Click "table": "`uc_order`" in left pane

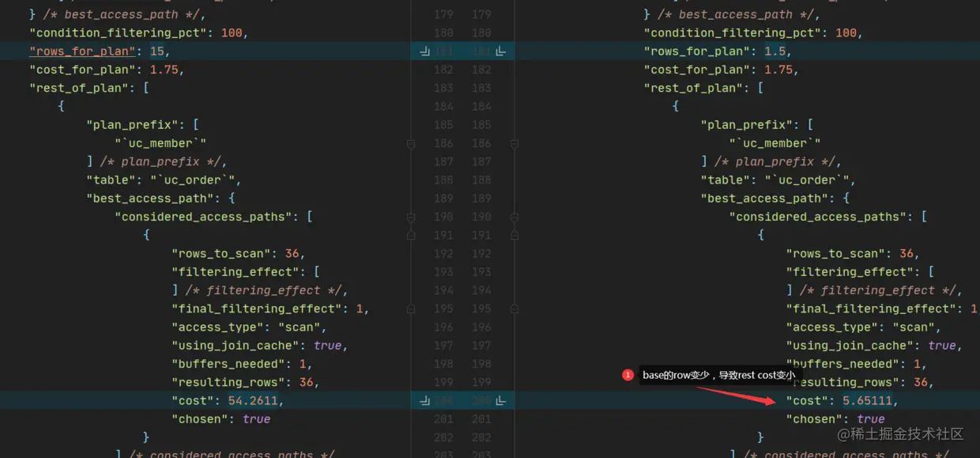(164, 180)
